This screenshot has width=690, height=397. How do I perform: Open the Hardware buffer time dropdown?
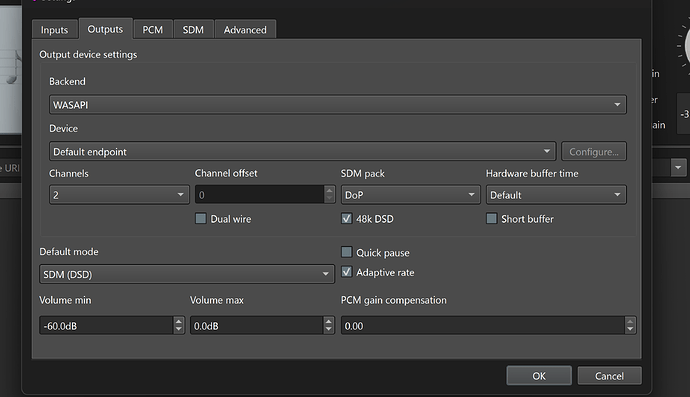pos(556,195)
